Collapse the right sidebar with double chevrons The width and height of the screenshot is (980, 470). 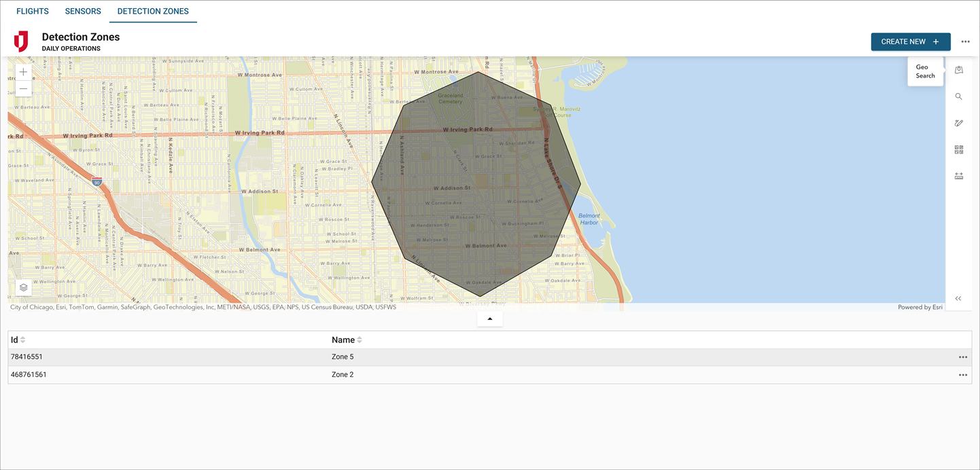coord(959,298)
